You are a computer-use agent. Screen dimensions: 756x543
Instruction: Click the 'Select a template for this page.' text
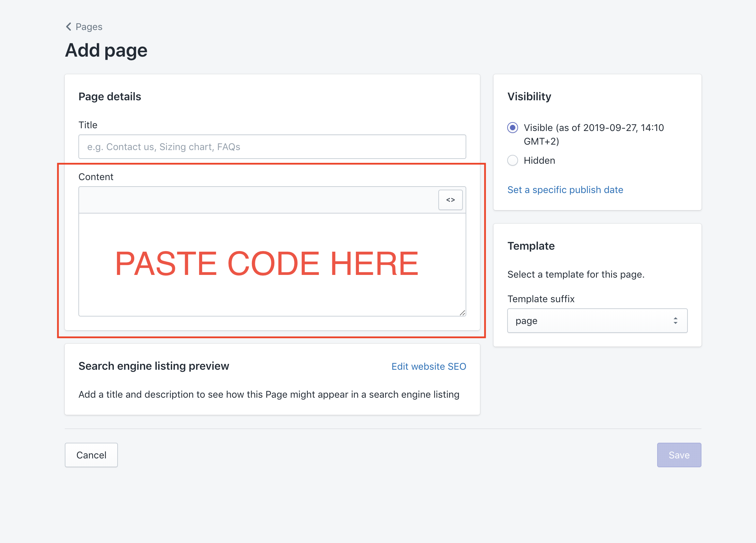tap(576, 274)
